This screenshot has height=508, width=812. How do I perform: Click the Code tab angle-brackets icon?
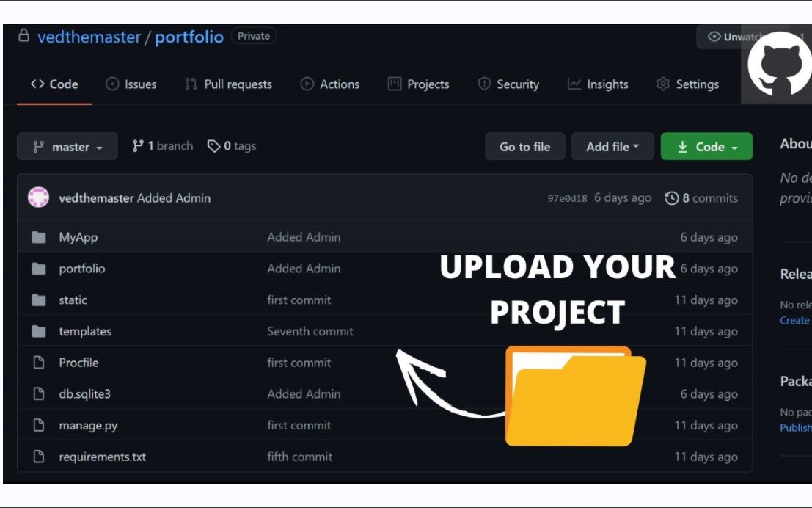tap(37, 84)
